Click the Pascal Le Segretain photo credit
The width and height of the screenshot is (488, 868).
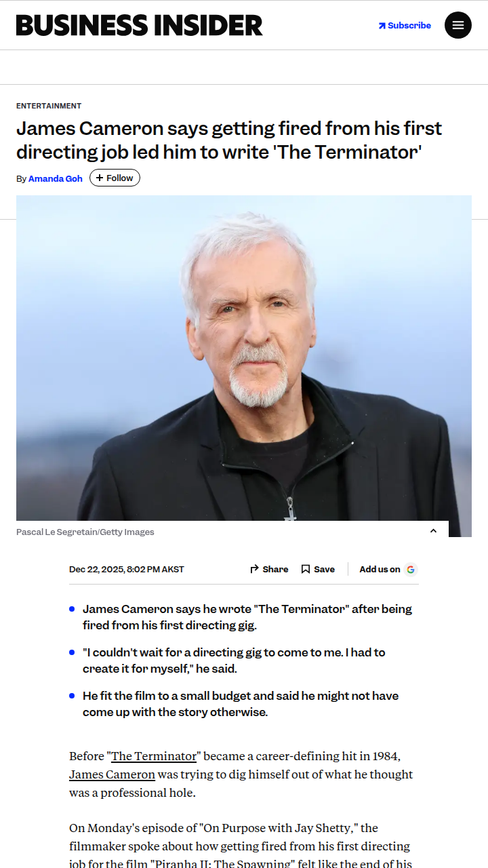coord(85,532)
